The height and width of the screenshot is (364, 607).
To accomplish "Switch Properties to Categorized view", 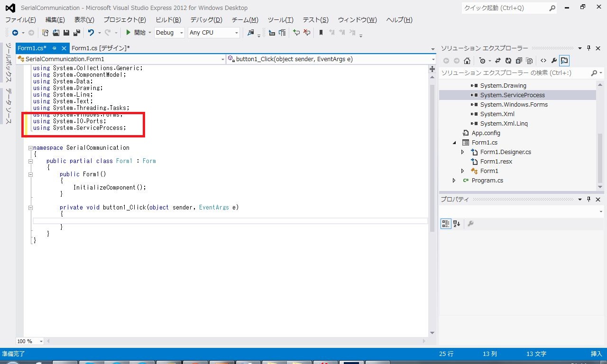I will [446, 224].
